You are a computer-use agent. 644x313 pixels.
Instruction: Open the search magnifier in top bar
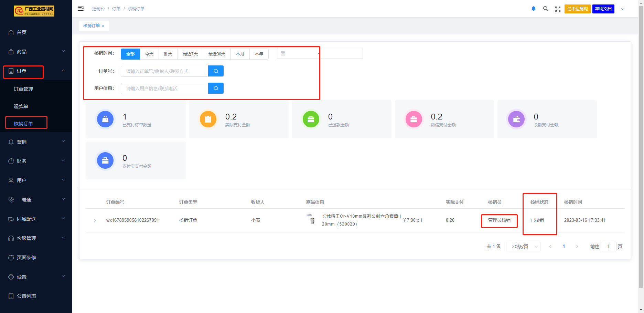click(x=546, y=9)
